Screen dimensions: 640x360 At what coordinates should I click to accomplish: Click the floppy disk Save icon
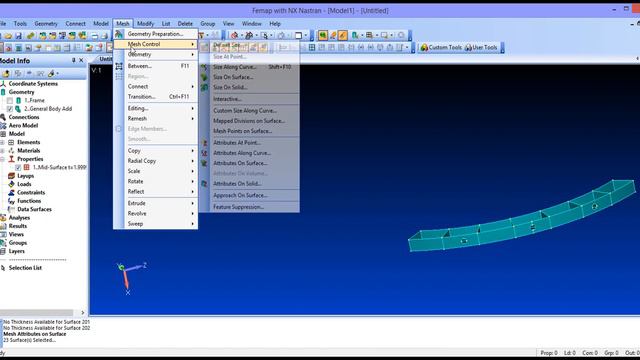pyautogui.click(x=18, y=36)
